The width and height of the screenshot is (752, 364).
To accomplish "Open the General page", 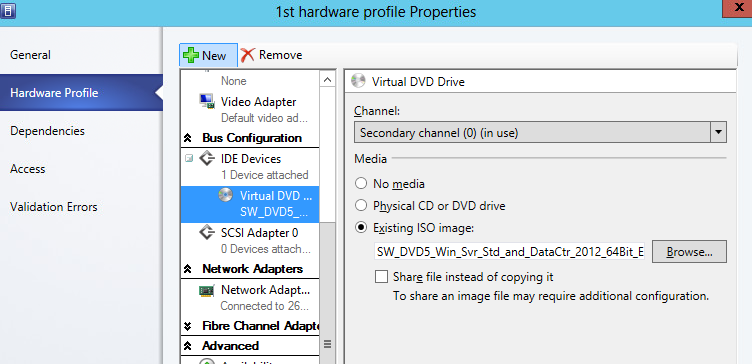I will pyautogui.click(x=30, y=55).
